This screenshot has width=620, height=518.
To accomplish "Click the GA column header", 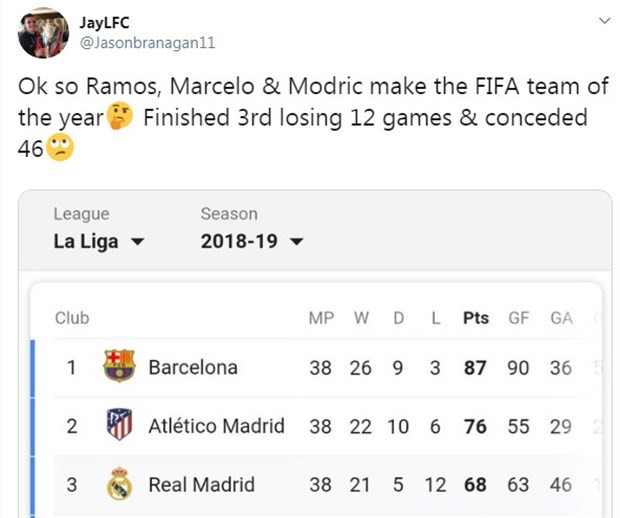I will (x=561, y=318).
